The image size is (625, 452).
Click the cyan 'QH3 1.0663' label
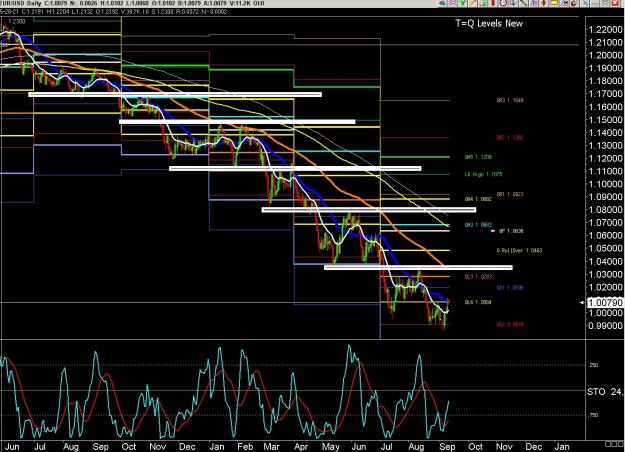(478, 225)
